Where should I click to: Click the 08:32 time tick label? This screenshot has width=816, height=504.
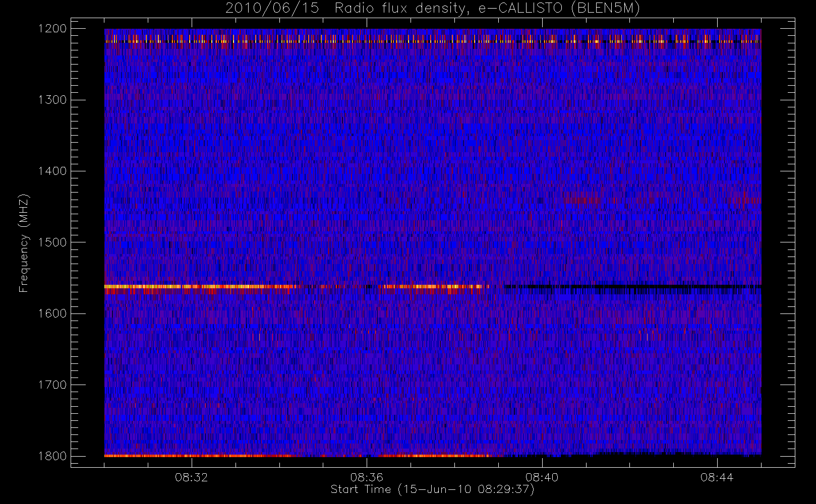[x=192, y=477]
